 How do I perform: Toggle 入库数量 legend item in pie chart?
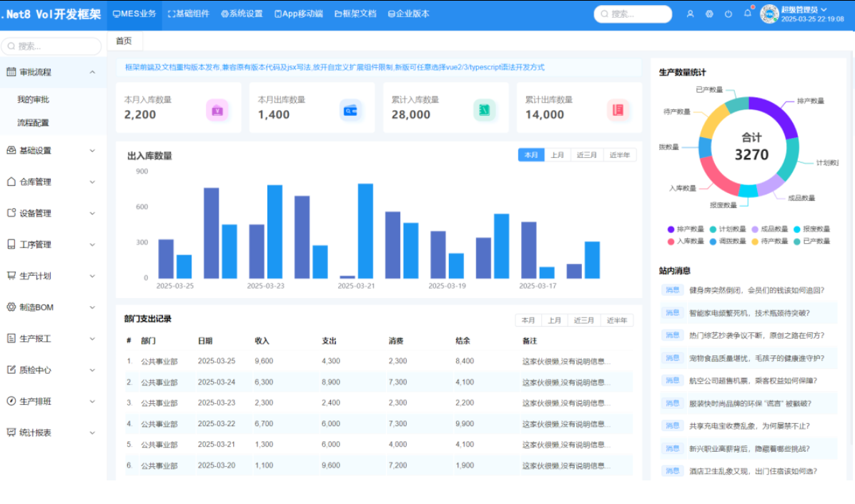click(685, 242)
